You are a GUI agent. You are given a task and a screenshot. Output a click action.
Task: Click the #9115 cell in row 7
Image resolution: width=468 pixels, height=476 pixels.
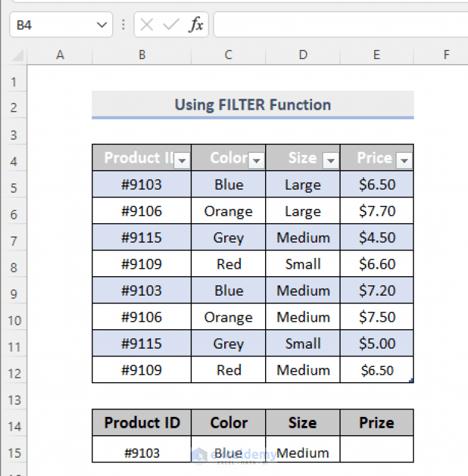pos(142,238)
